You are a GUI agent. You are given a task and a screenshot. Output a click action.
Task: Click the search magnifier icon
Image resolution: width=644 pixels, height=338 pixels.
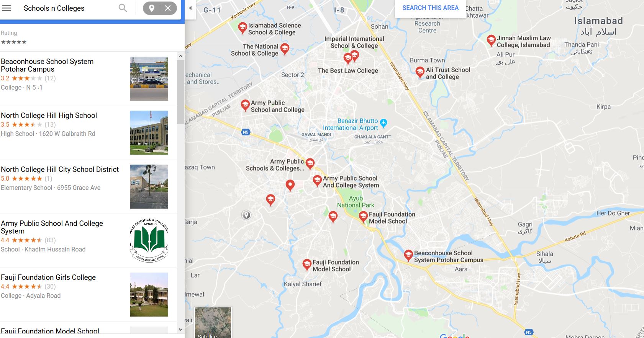coord(123,8)
